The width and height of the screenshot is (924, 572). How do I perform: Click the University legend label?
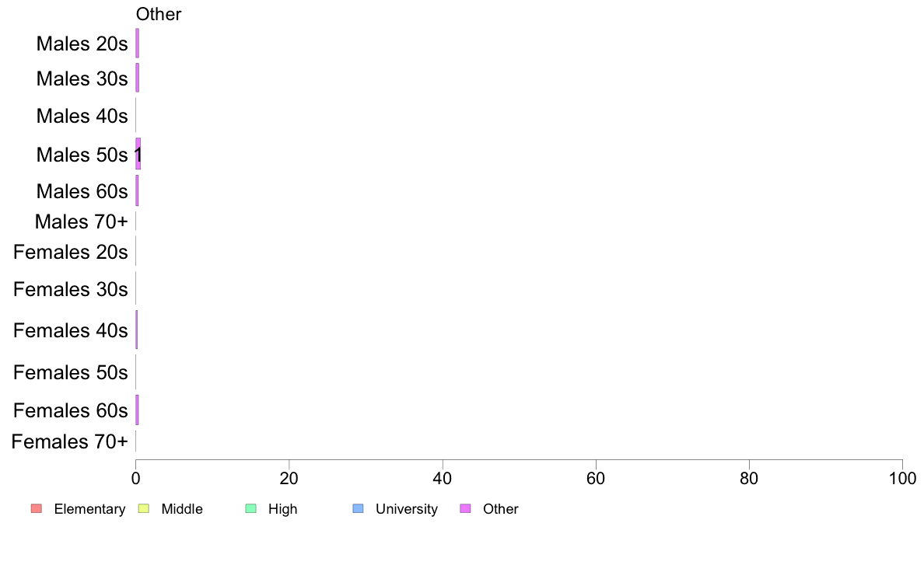pyautogui.click(x=407, y=509)
